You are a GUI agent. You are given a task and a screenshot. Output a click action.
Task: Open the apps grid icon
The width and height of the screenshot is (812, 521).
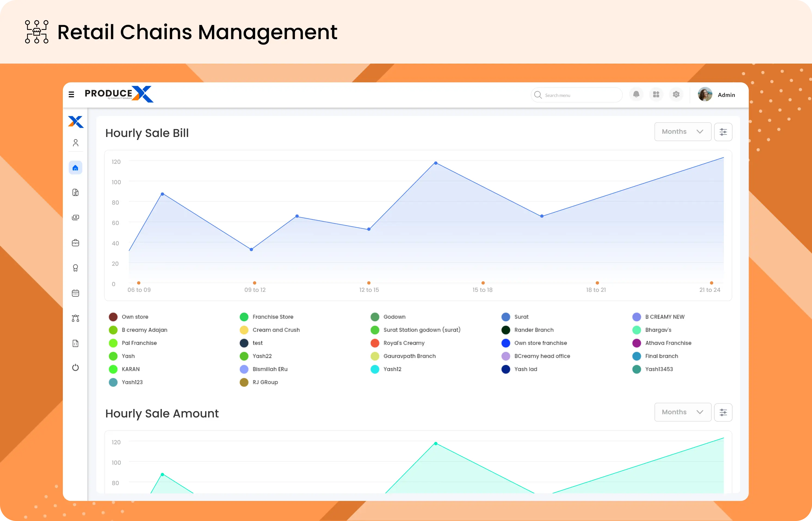coord(656,94)
